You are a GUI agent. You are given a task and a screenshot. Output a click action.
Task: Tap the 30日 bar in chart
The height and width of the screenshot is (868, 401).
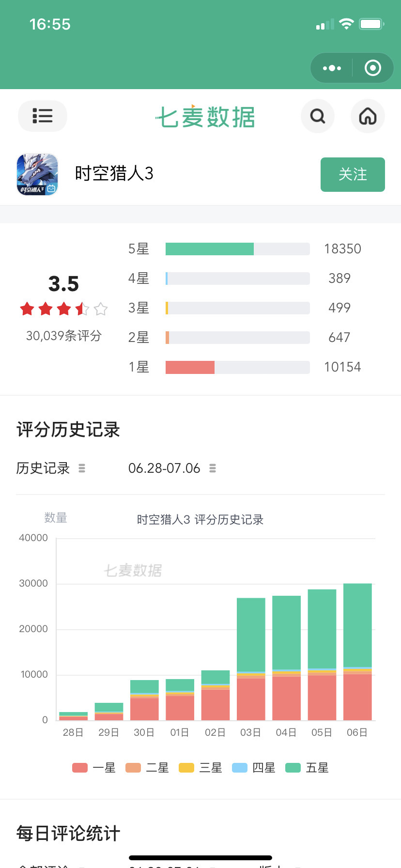pos(144,700)
